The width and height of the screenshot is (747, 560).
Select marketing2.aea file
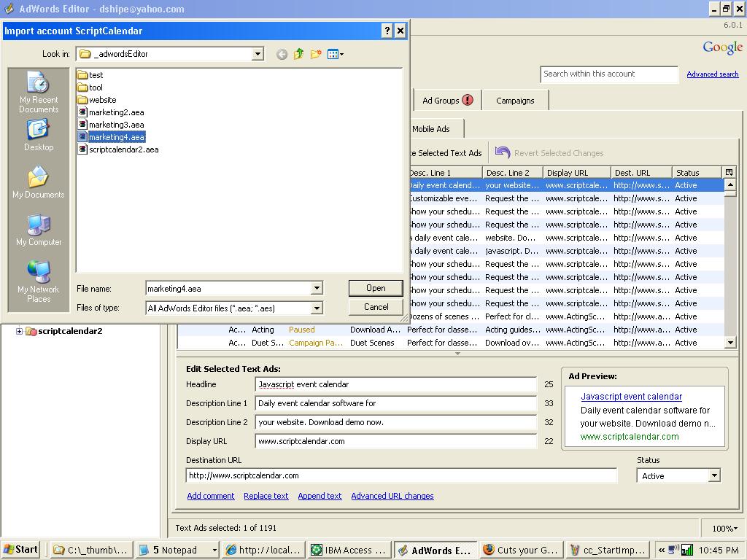coord(111,112)
